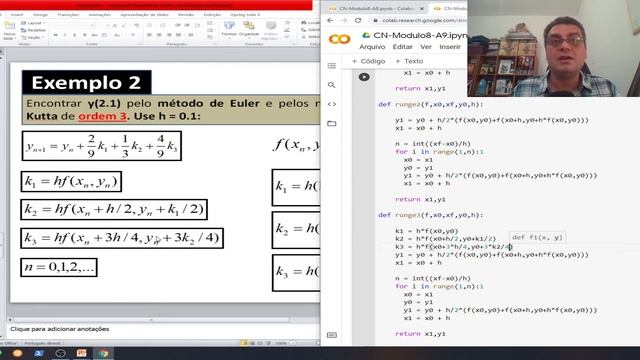The image size is (640, 360).
Task: Open Colab terminal icon at sidebar bottom
Action: (332, 335)
